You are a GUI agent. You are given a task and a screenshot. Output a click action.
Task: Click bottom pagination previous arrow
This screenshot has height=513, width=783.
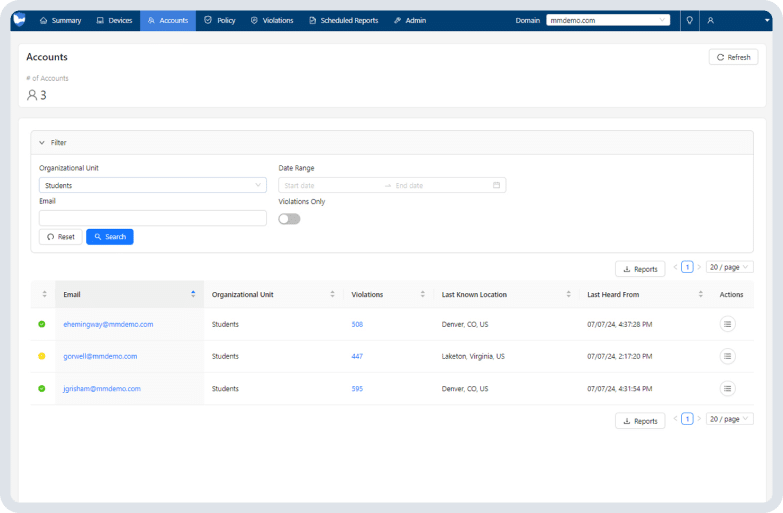(x=675, y=419)
